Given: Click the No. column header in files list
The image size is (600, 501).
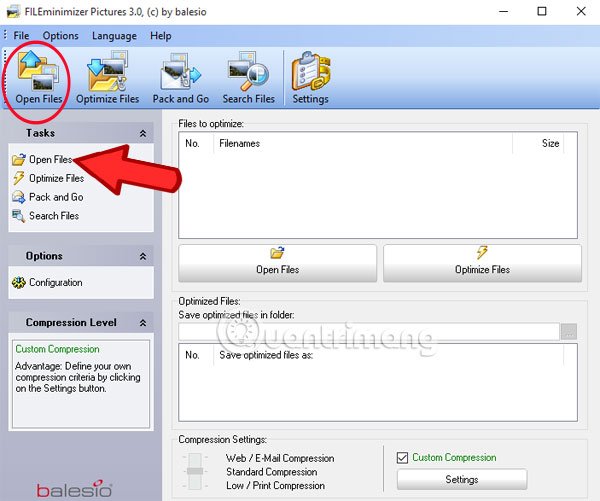Looking at the screenshot, I should click(196, 144).
